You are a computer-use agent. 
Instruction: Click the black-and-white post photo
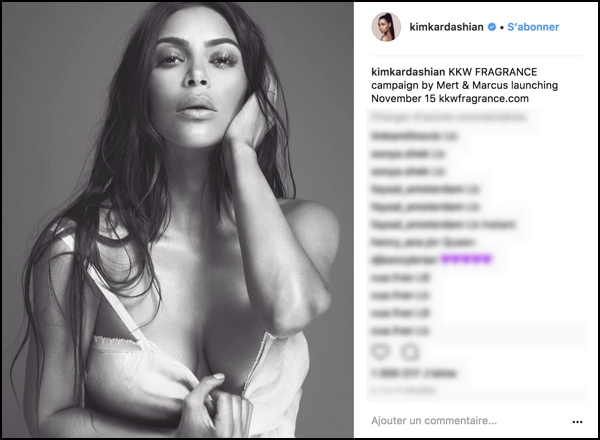[178, 220]
